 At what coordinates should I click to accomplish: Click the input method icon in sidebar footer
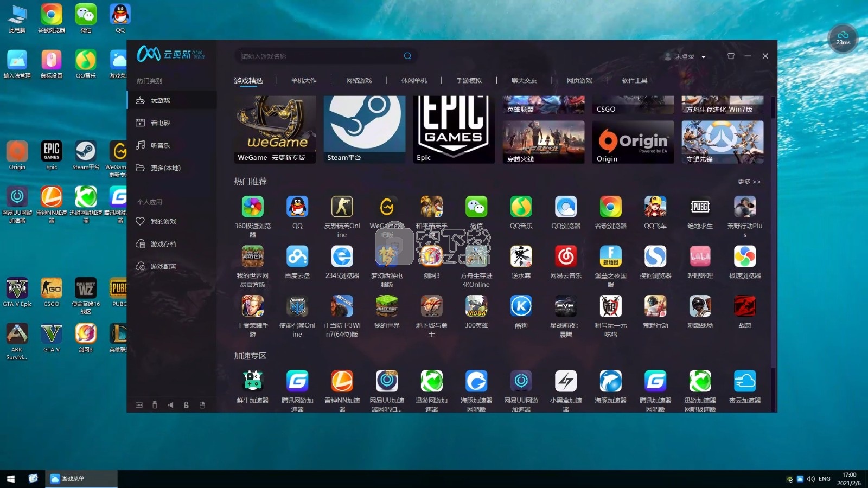coord(139,405)
